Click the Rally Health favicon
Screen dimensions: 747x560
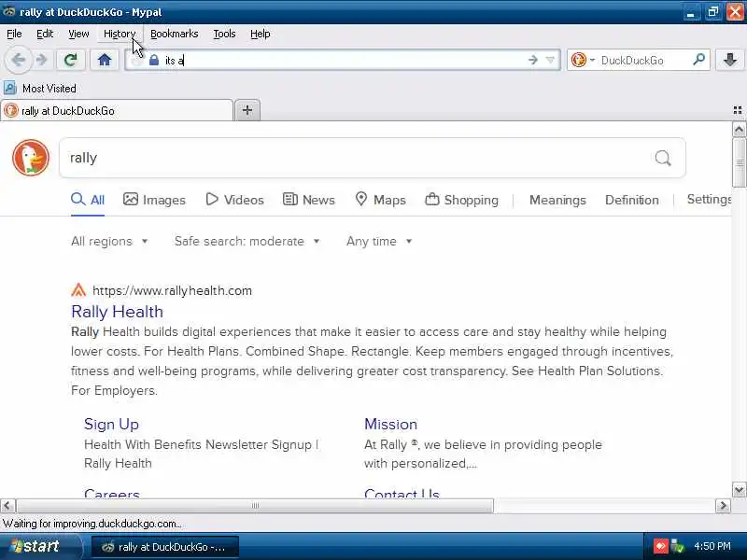click(x=78, y=290)
